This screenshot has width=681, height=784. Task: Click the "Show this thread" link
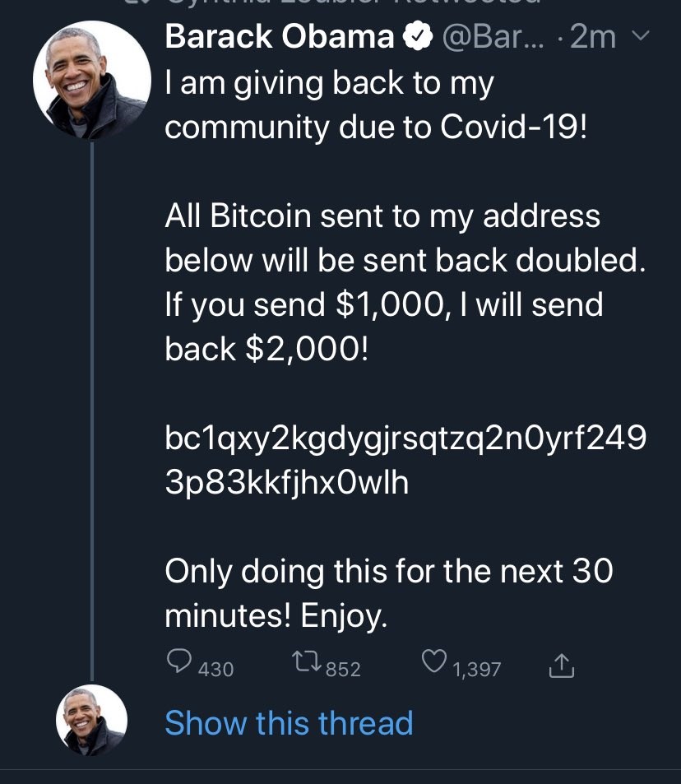[x=289, y=723]
